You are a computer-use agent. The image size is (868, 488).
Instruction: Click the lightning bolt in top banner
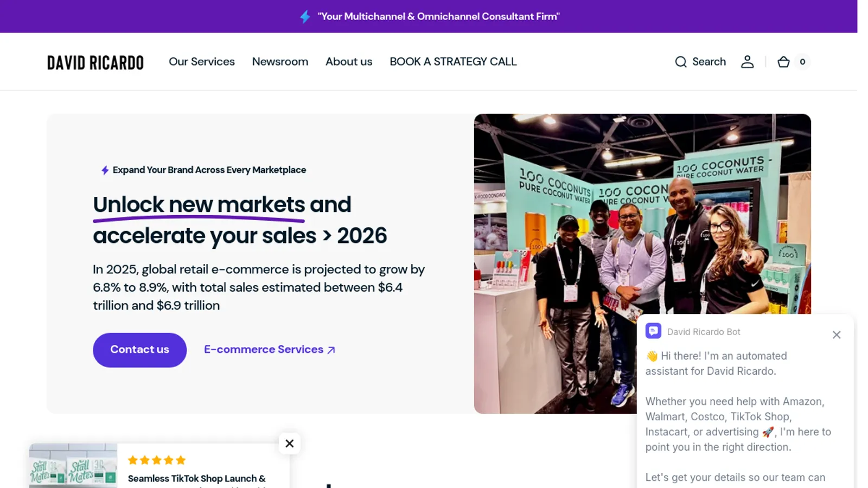(x=305, y=17)
